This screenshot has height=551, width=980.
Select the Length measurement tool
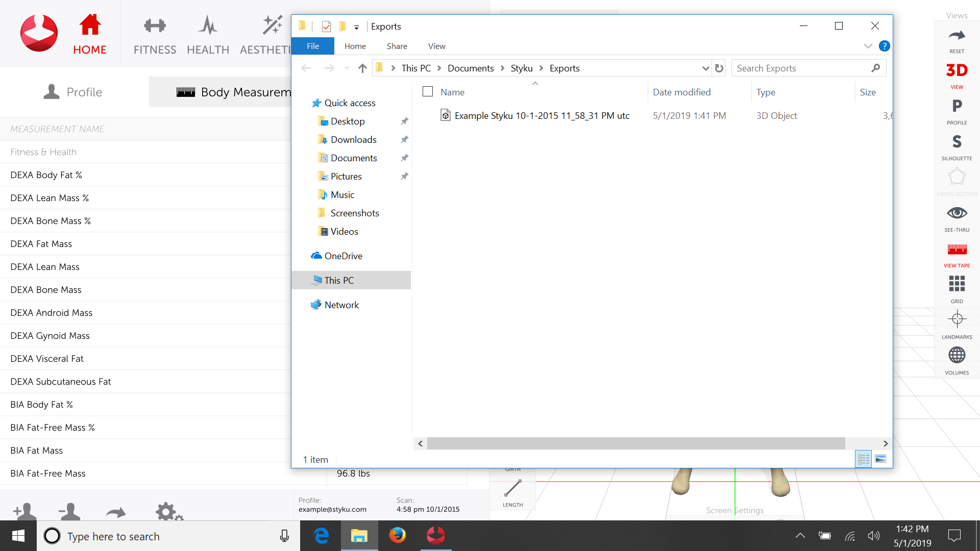click(x=512, y=489)
